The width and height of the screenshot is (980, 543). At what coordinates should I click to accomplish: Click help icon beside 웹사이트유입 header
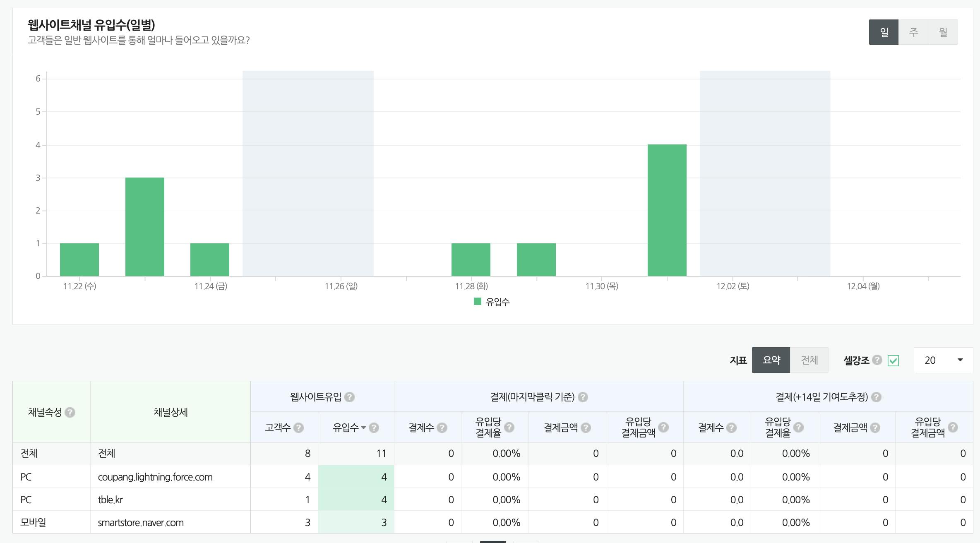click(349, 397)
